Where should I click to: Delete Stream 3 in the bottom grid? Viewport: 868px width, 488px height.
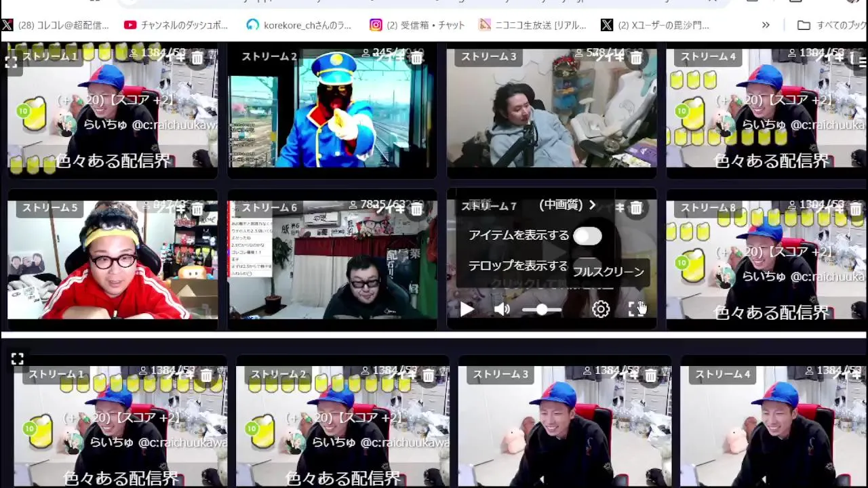pyautogui.click(x=650, y=375)
